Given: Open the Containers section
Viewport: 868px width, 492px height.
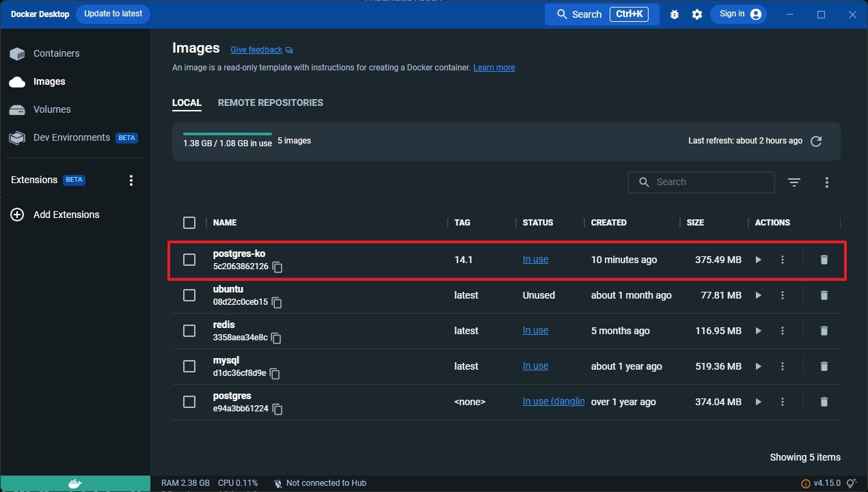Looking at the screenshot, I should tap(75, 53).
